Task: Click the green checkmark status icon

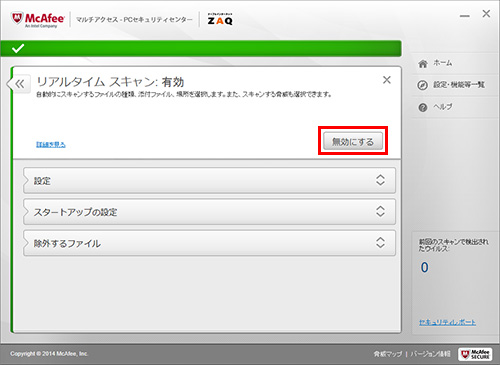Action: tap(18, 49)
